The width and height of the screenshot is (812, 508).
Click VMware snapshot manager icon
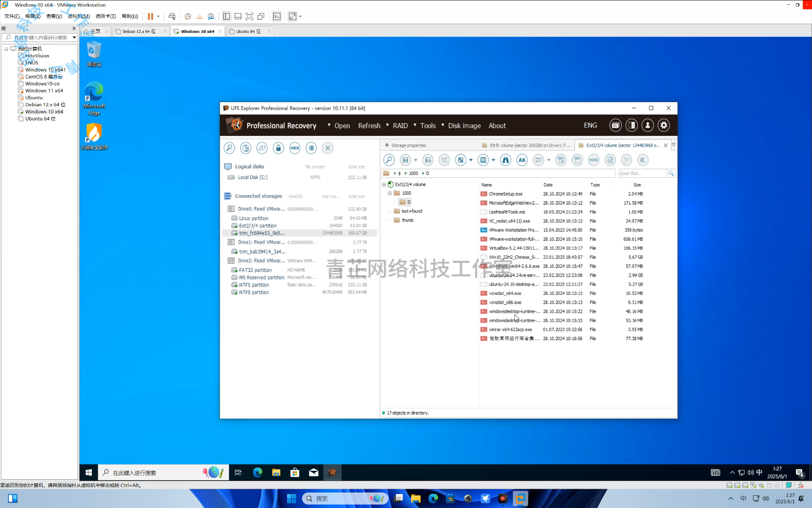point(211,16)
